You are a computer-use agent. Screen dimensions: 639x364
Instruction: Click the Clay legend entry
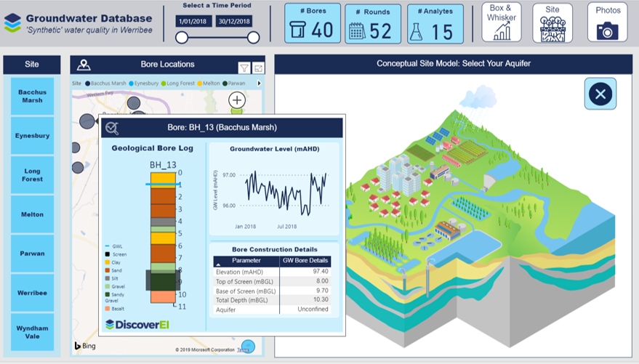click(113, 262)
